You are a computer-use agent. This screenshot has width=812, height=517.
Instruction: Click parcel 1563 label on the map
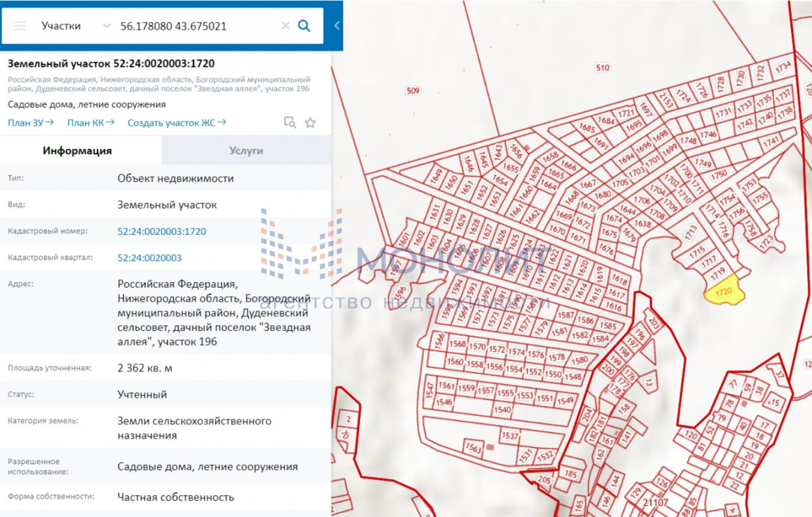pos(473,448)
